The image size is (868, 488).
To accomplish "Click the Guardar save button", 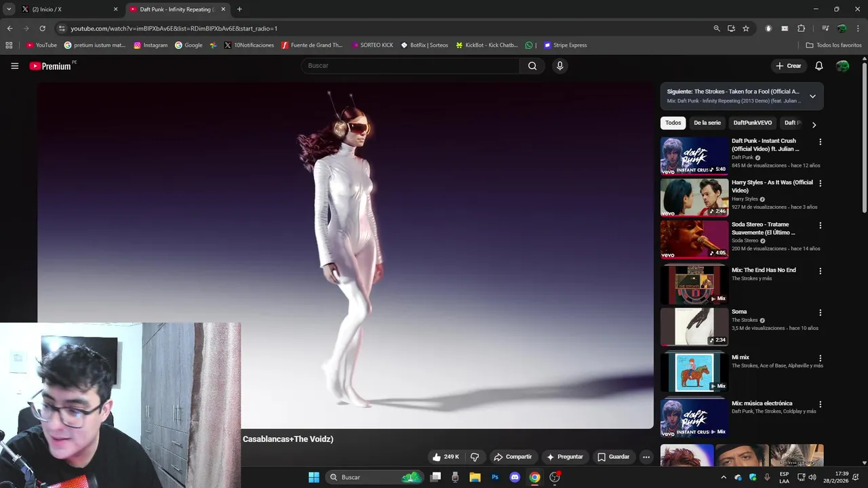I will tap(614, 457).
